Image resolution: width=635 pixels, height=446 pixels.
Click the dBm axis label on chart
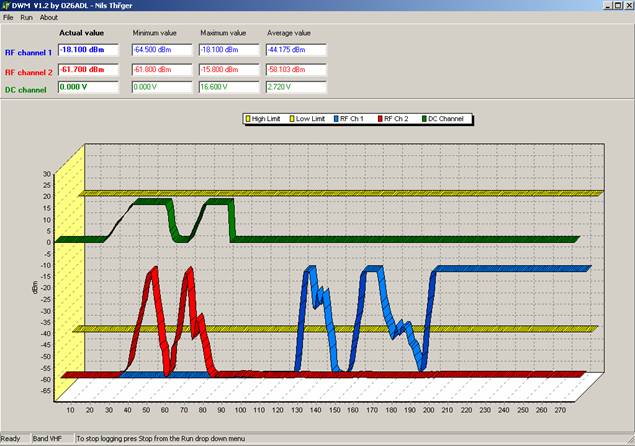[x=36, y=288]
